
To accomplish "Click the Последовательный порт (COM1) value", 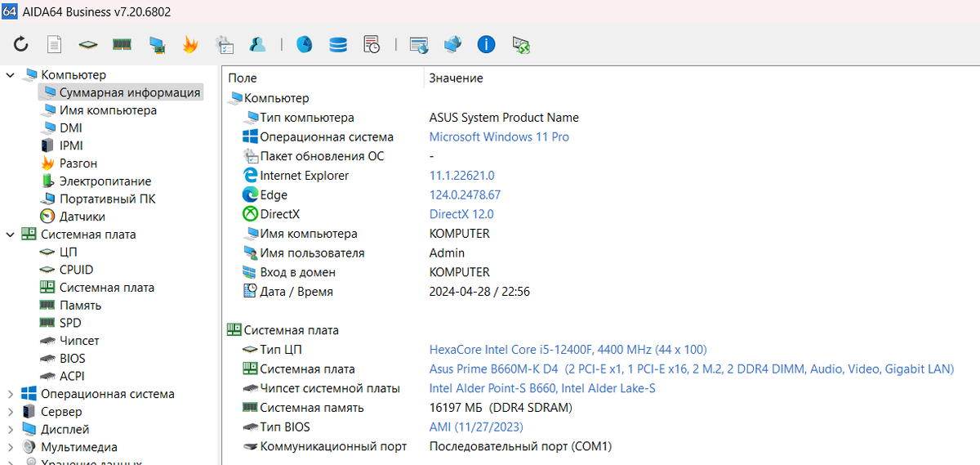I will [520, 446].
